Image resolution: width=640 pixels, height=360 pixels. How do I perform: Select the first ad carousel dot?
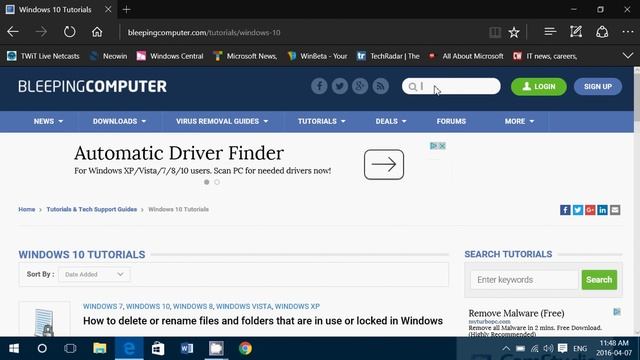tap(207, 182)
